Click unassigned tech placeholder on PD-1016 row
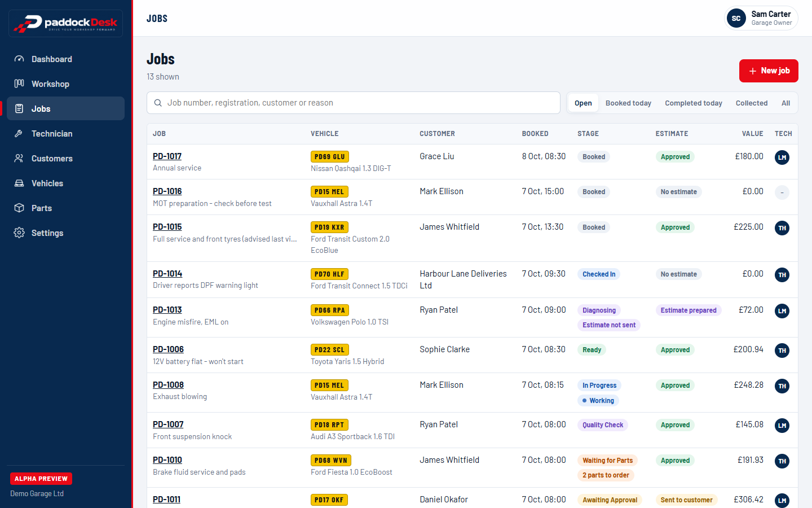 pos(782,192)
